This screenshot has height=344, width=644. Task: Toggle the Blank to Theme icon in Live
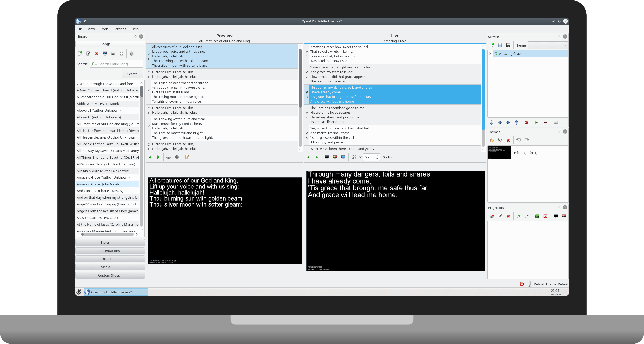coord(335,157)
